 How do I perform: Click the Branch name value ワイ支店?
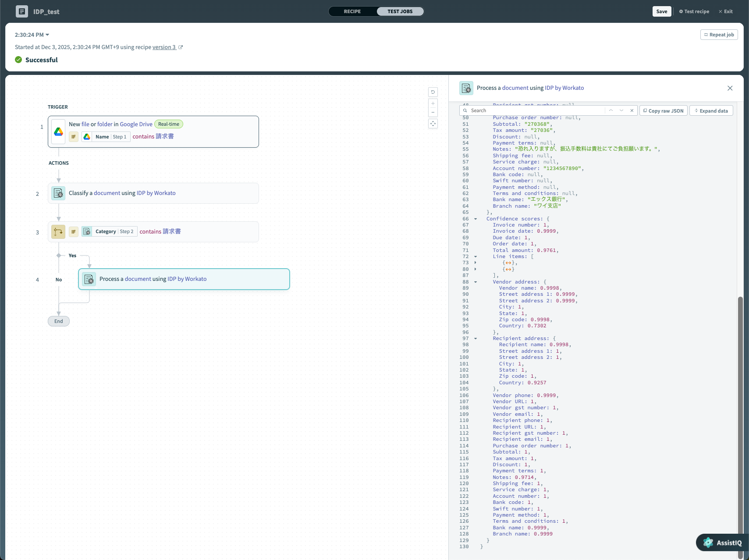click(x=547, y=206)
